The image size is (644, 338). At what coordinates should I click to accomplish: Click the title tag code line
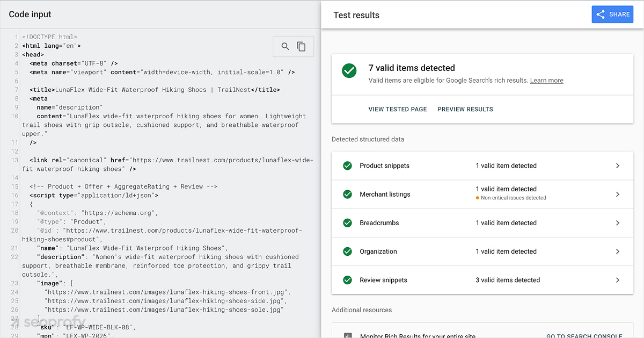click(x=155, y=90)
